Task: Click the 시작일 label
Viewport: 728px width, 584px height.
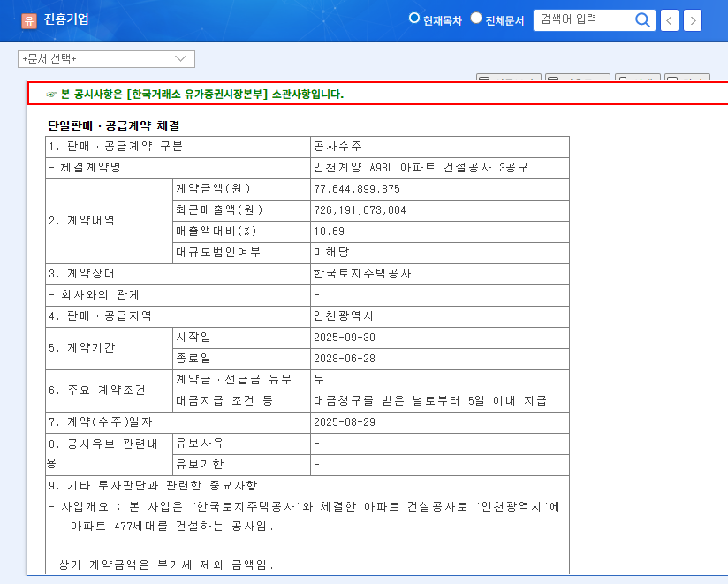Action: [193, 338]
